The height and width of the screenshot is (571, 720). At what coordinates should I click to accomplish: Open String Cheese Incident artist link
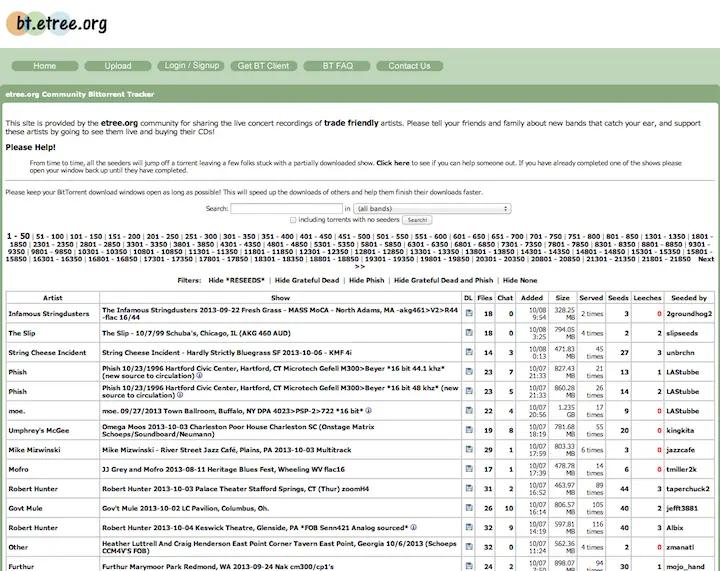click(x=47, y=353)
